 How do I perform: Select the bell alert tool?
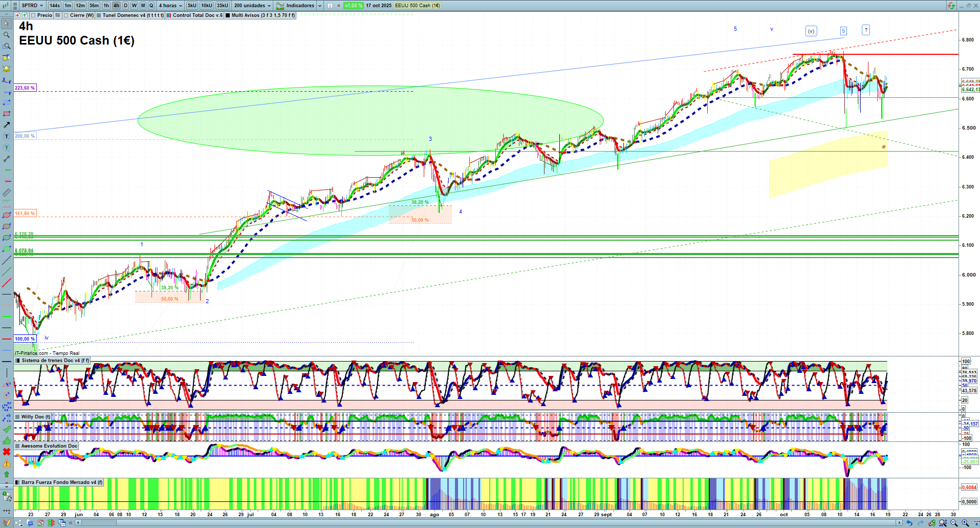(x=7, y=69)
